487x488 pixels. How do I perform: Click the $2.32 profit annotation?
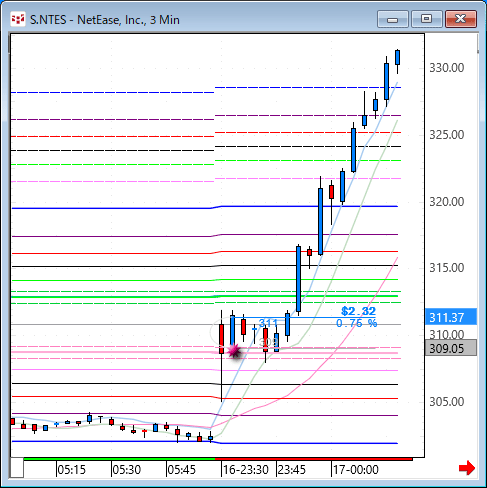pyautogui.click(x=358, y=311)
